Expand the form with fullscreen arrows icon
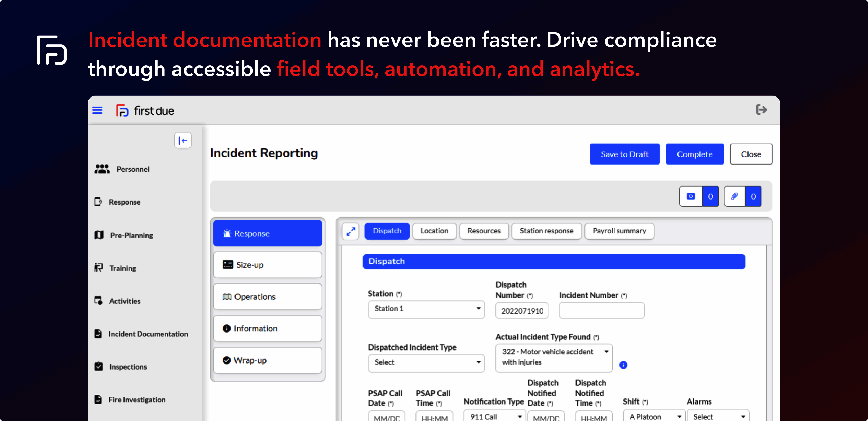 351,231
